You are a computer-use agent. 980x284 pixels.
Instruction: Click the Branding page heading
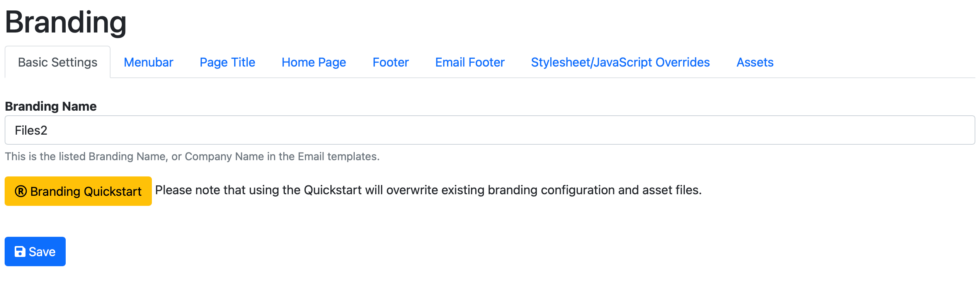pyautogui.click(x=66, y=22)
